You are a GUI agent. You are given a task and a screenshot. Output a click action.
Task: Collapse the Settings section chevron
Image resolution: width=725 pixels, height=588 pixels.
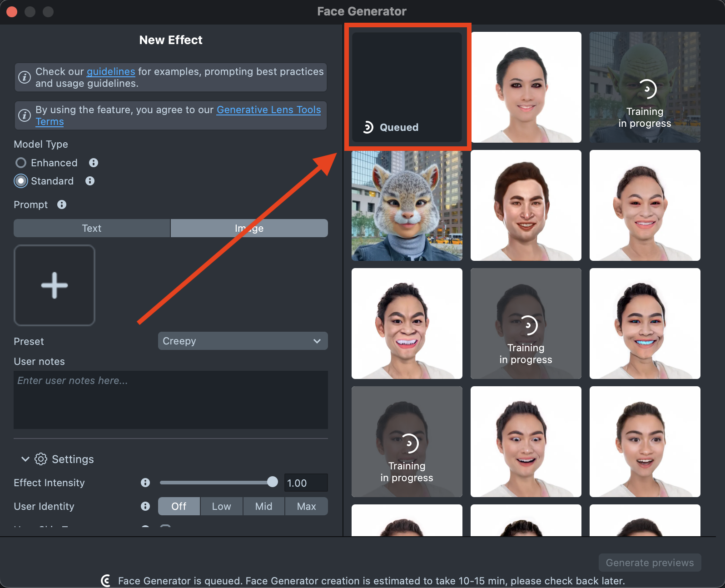pyautogui.click(x=25, y=459)
